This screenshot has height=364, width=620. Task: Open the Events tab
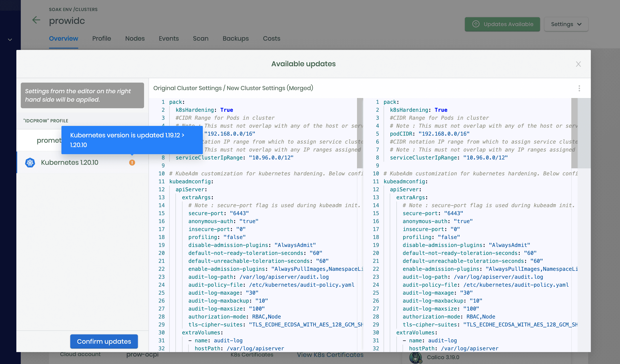pos(169,39)
